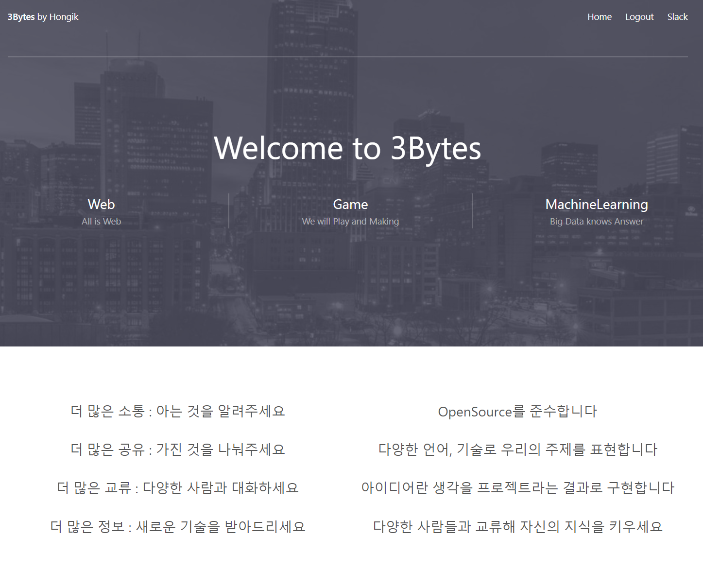Select the Web category heading
This screenshot has height=588, width=703.
point(101,205)
